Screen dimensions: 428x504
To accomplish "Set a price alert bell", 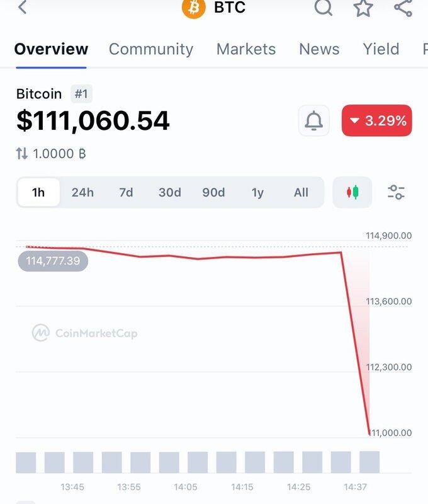I will [x=313, y=120].
